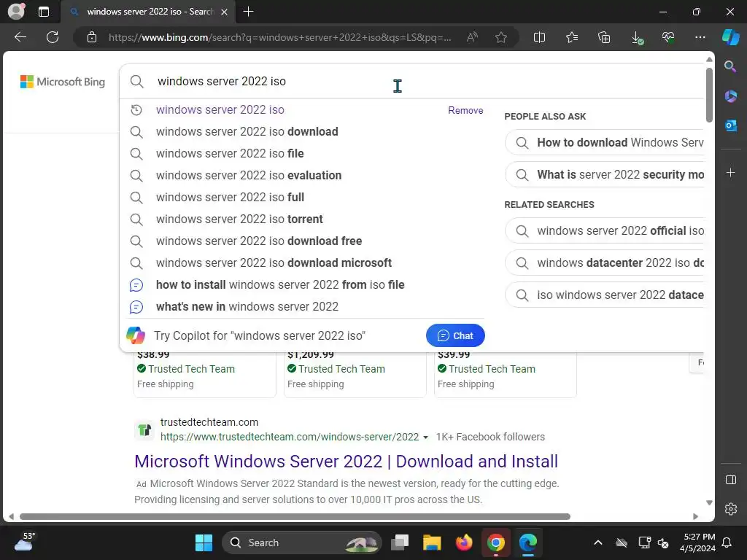Open the Favorites list
The image size is (747, 560).
point(572,37)
